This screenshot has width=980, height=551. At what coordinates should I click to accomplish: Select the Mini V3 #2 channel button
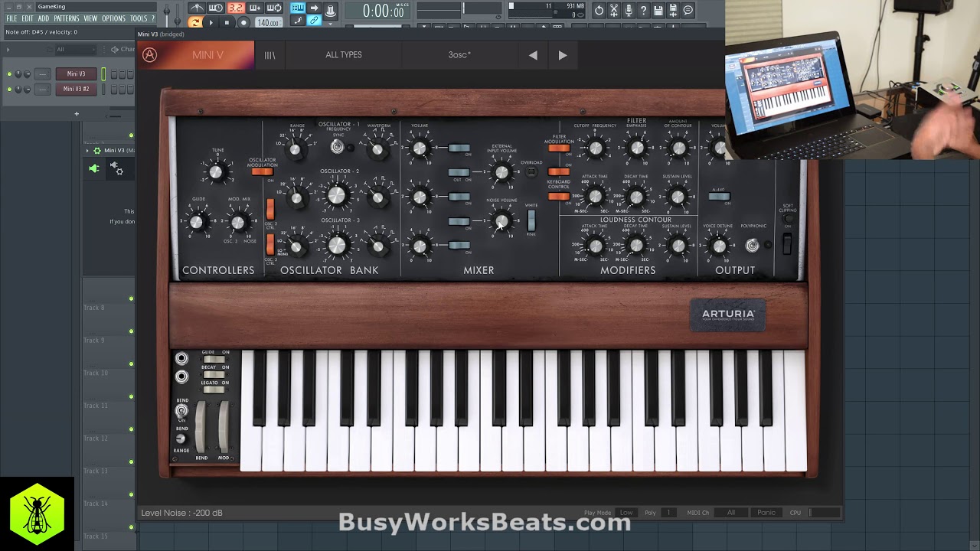click(x=76, y=89)
